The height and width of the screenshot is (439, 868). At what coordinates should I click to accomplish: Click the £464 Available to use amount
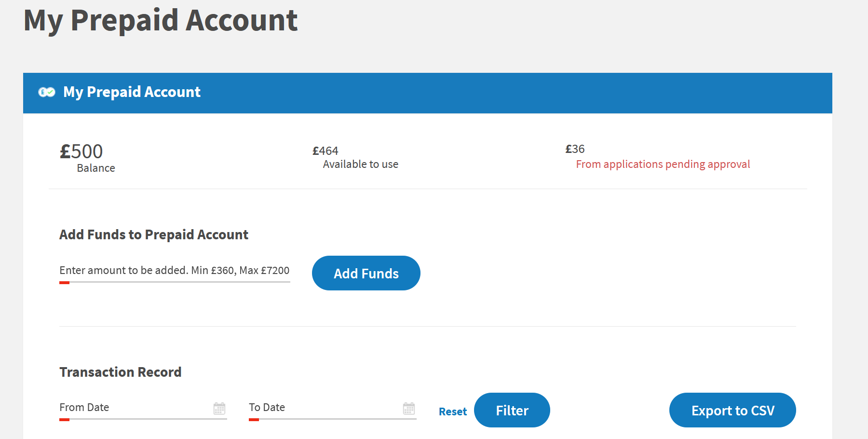325,151
